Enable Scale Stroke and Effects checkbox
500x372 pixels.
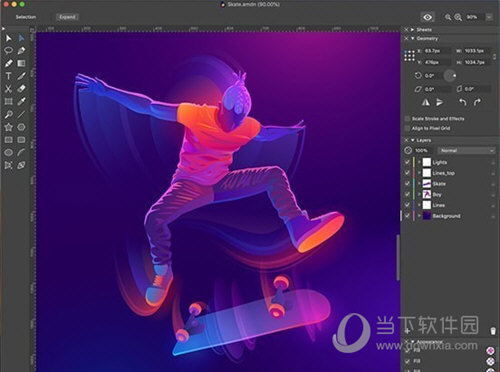click(x=407, y=119)
